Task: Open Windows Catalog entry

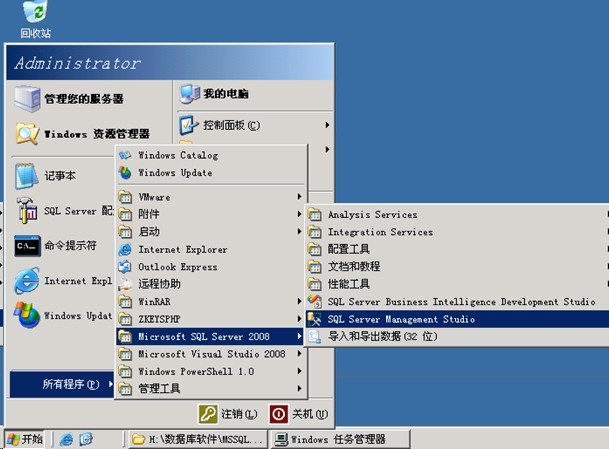Action: tap(176, 155)
